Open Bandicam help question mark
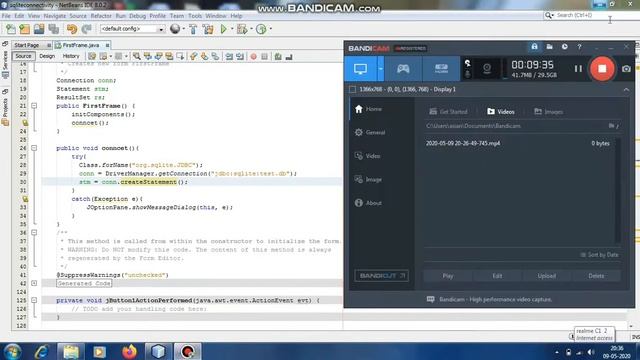The image size is (640, 360). coord(579,47)
